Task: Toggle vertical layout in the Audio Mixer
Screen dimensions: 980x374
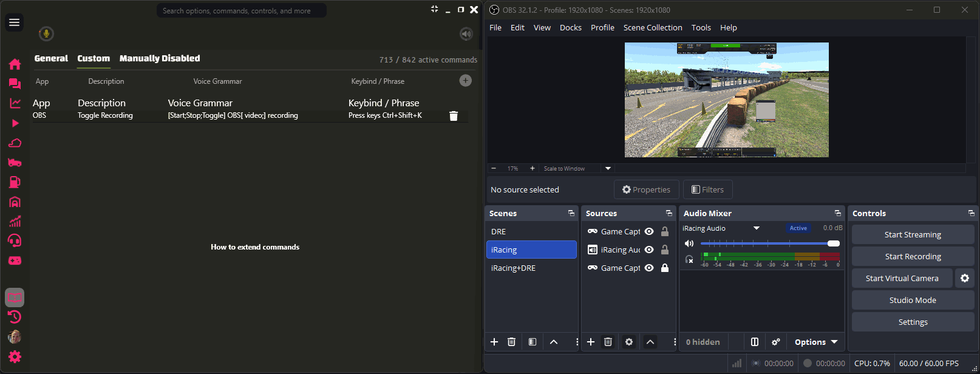Action: click(x=755, y=342)
